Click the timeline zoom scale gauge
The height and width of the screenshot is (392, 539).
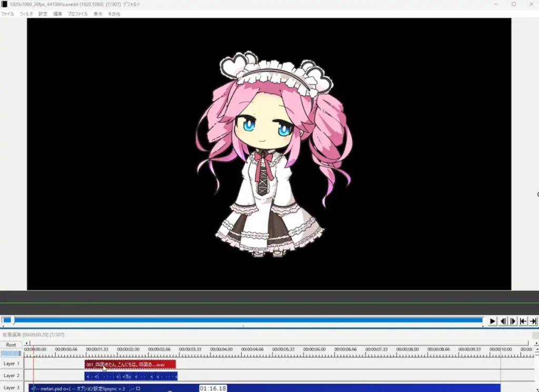[x=11, y=353]
